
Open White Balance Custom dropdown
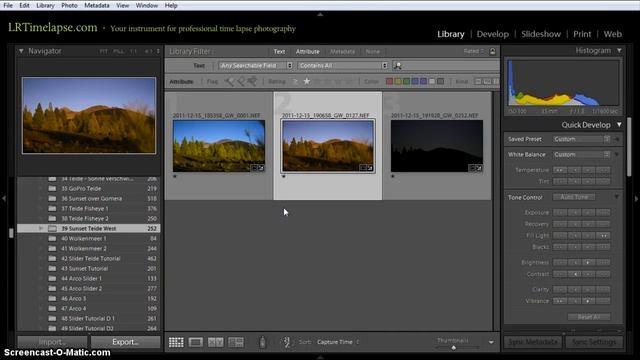(x=582, y=155)
